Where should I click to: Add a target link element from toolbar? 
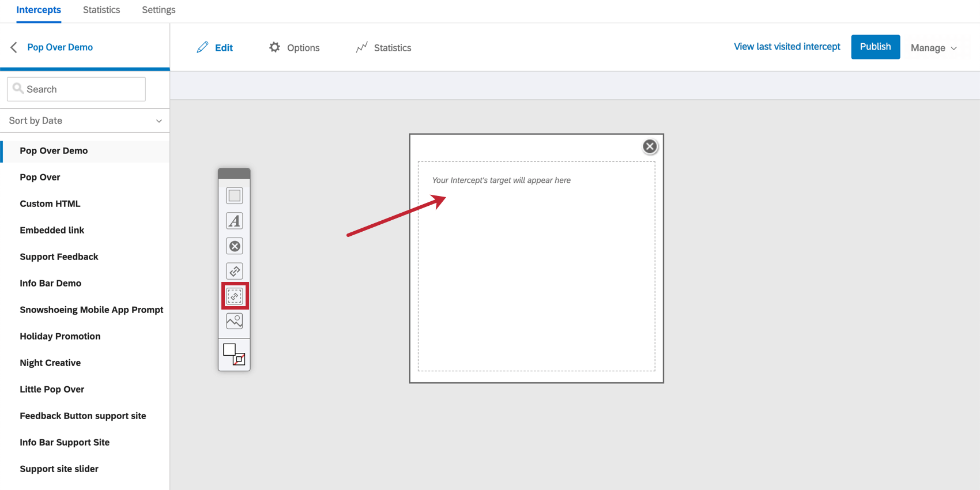[234, 271]
